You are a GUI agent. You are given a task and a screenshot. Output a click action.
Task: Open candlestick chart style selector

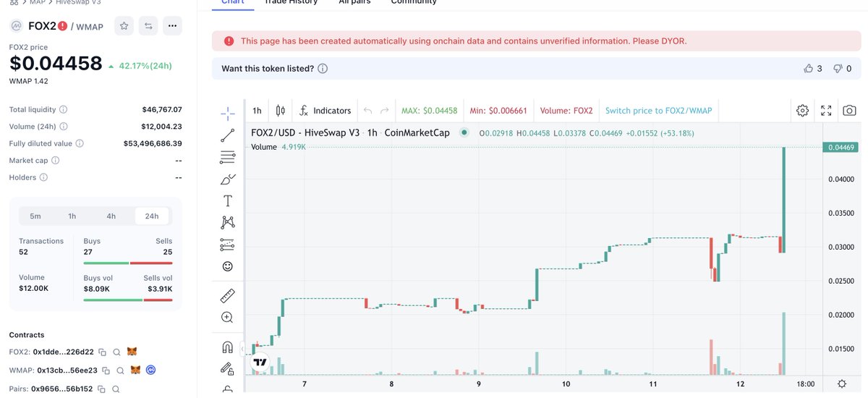[x=281, y=111]
